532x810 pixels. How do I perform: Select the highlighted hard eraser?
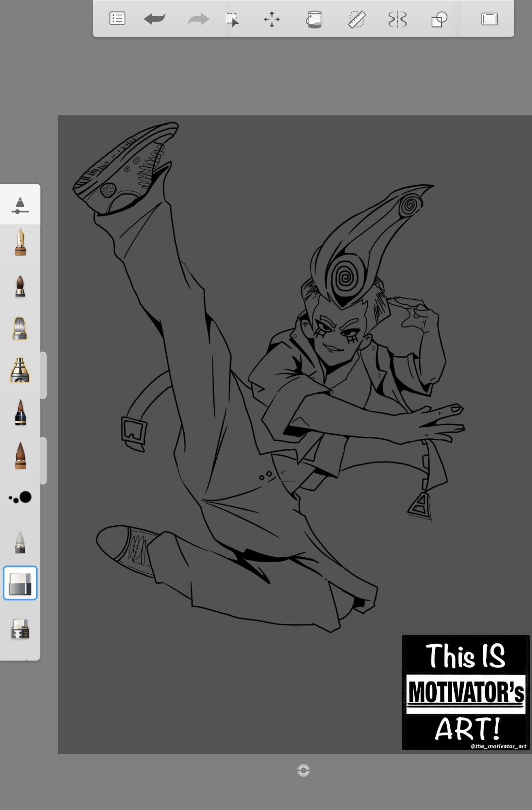point(20,583)
